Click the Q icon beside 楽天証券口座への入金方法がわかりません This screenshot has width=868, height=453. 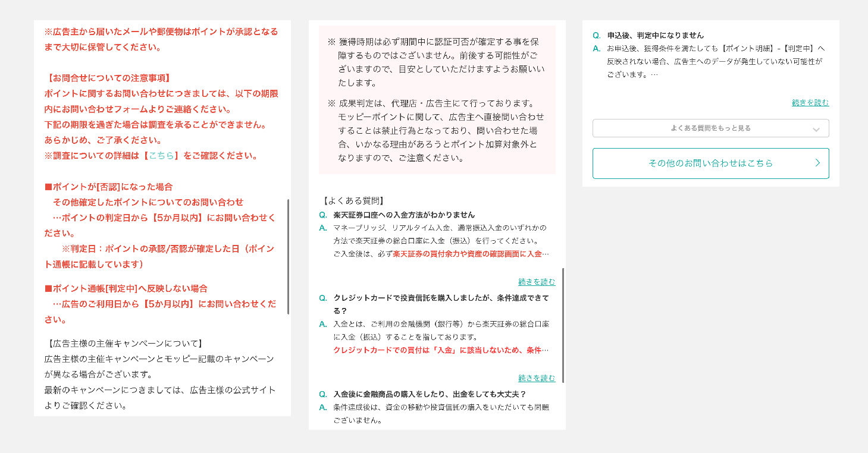323,215
